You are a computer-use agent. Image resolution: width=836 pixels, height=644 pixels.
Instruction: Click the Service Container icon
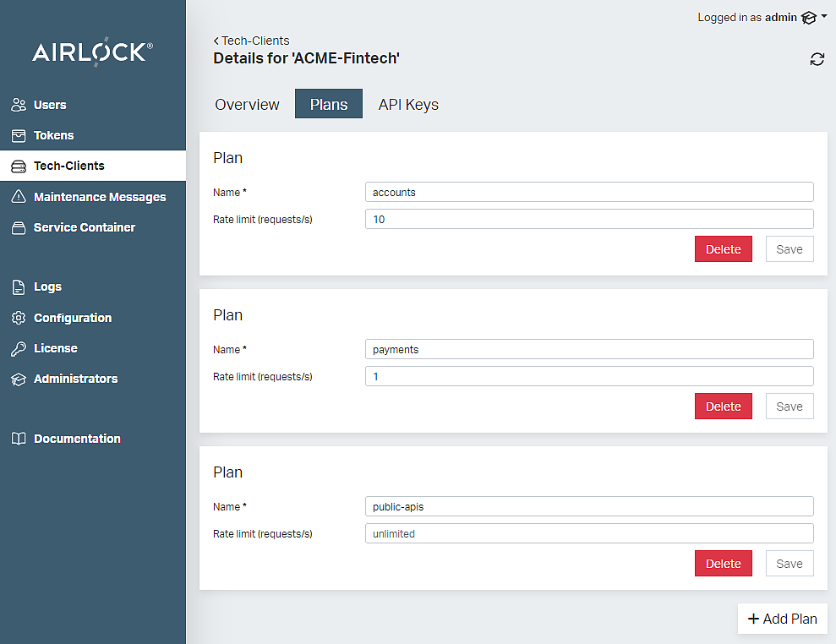pos(19,227)
